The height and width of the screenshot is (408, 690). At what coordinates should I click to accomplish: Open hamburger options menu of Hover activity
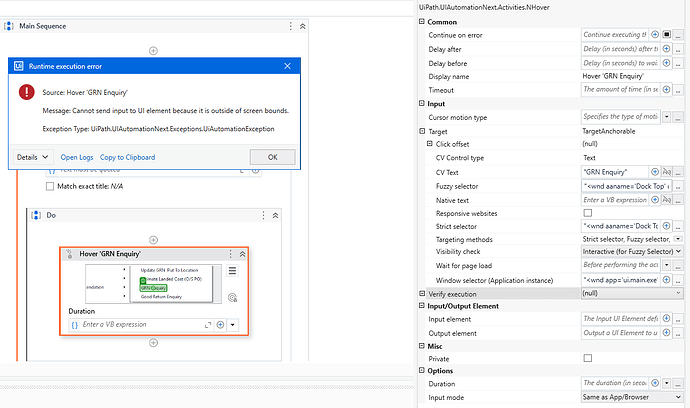click(x=232, y=271)
